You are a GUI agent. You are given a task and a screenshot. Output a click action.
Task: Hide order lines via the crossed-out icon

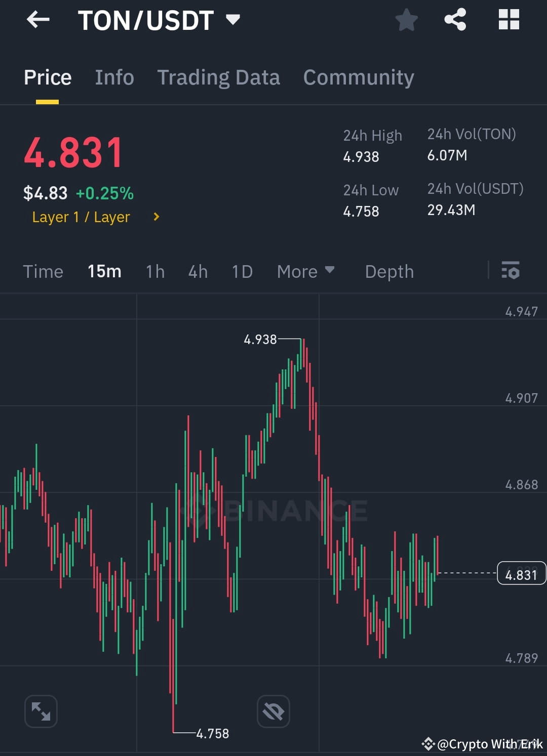point(273,711)
